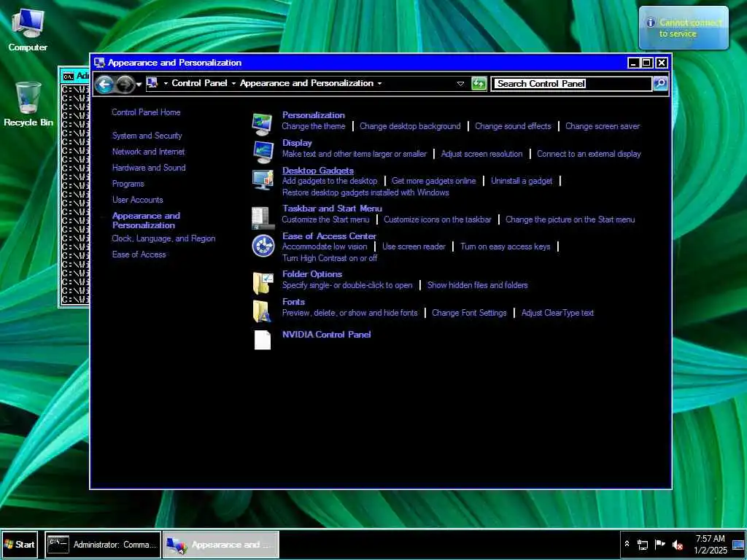This screenshot has height=560, width=747.
Task: Click Change Font Settings link
Action: (469, 313)
